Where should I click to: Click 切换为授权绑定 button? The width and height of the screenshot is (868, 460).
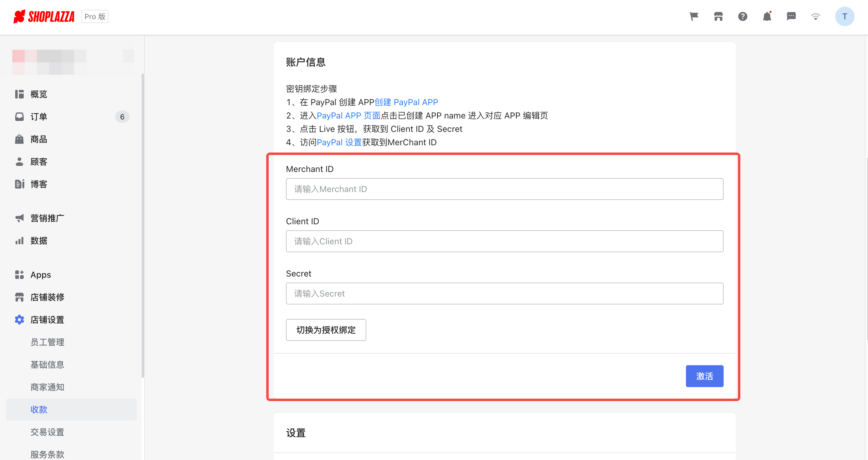point(326,330)
